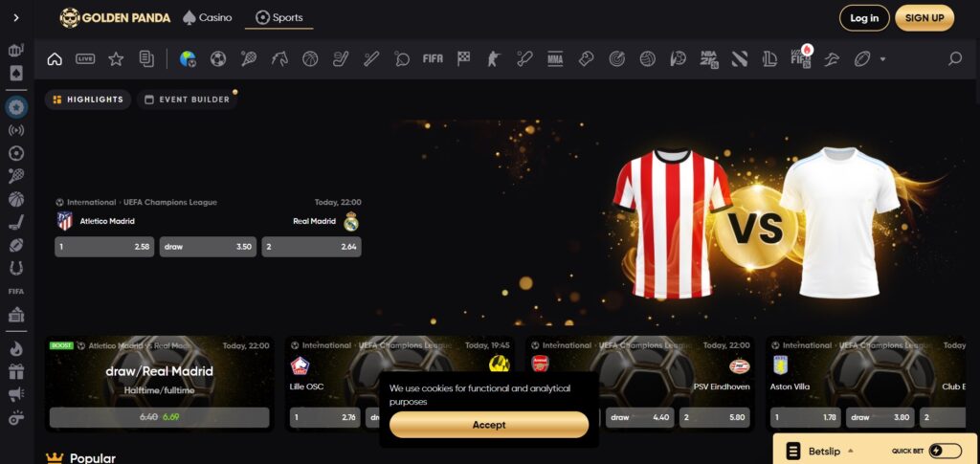
Task: Open favorites star icon
Action: point(116,59)
